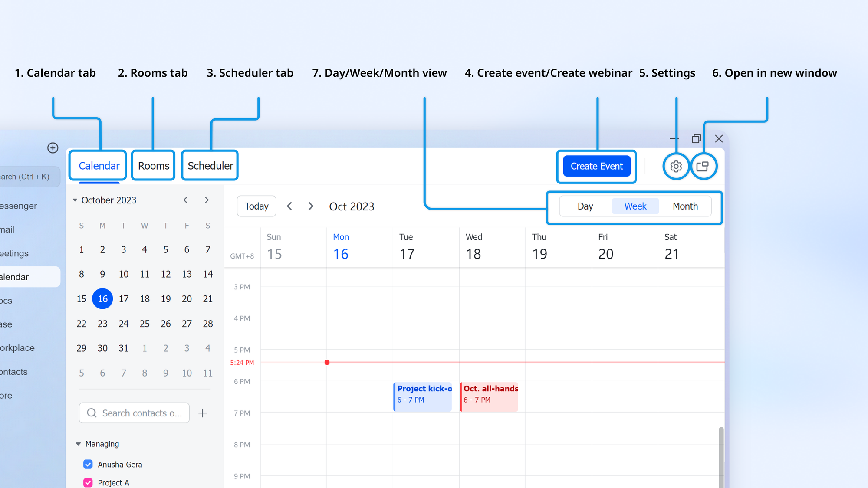Go to next week arrow

[311, 206]
